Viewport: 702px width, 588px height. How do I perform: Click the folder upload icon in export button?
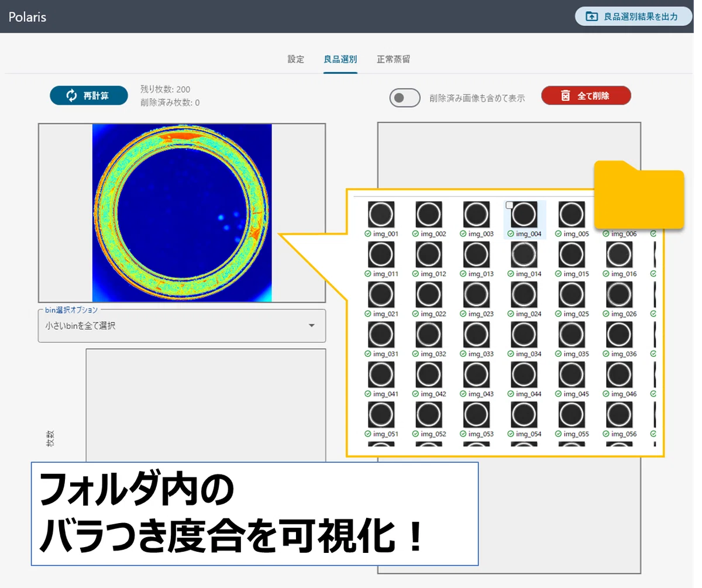click(592, 16)
